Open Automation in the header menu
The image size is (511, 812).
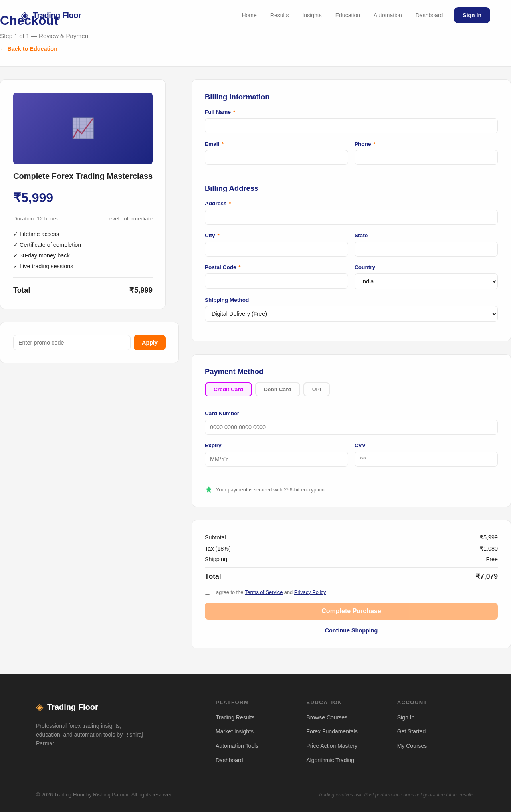coord(388,15)
